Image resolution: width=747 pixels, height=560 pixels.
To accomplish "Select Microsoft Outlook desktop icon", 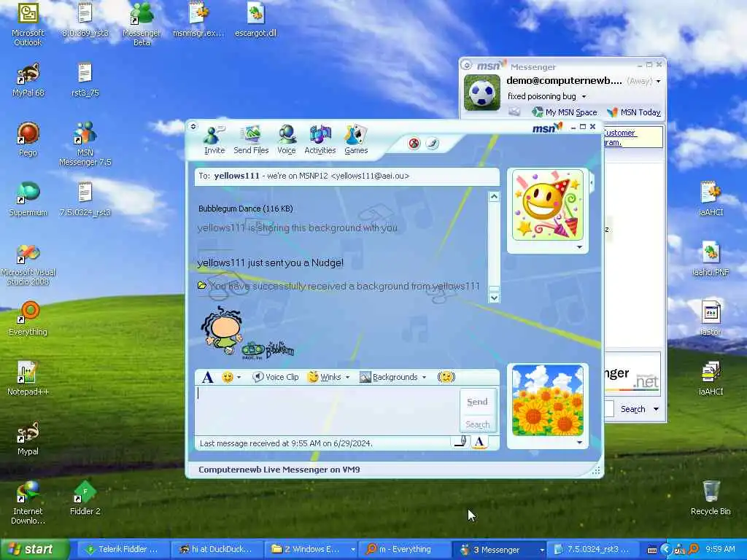I will [28, 24].
